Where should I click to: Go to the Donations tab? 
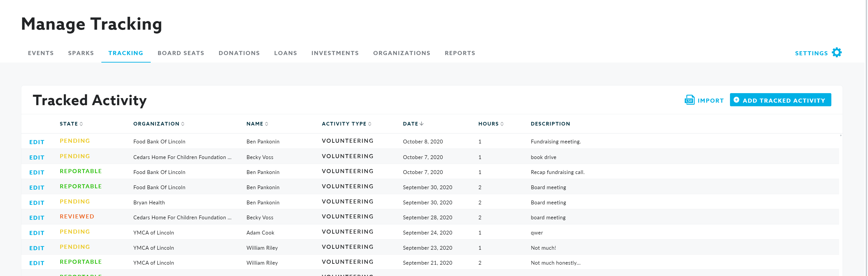coord(239,53)
